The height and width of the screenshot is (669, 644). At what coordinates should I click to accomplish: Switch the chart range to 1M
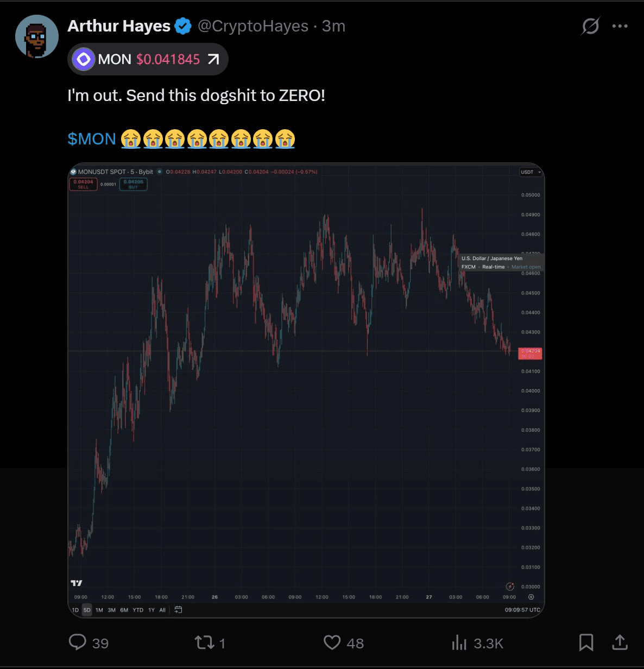[99, 610]
